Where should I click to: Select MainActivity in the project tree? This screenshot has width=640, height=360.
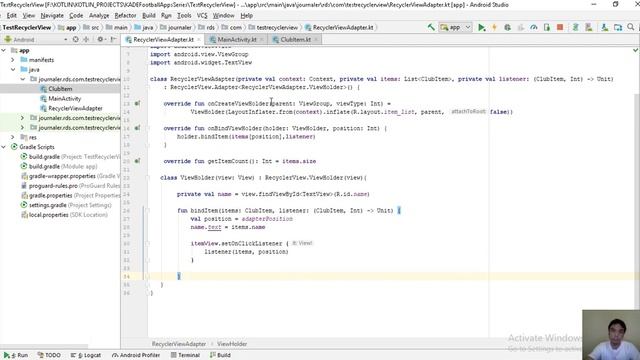click(64, 99)
